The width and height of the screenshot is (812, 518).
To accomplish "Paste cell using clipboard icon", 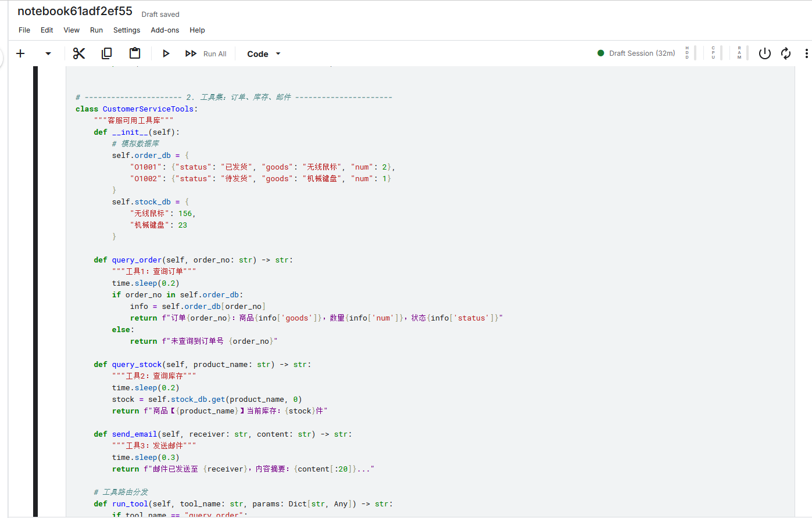I will [x=135, y=53].
